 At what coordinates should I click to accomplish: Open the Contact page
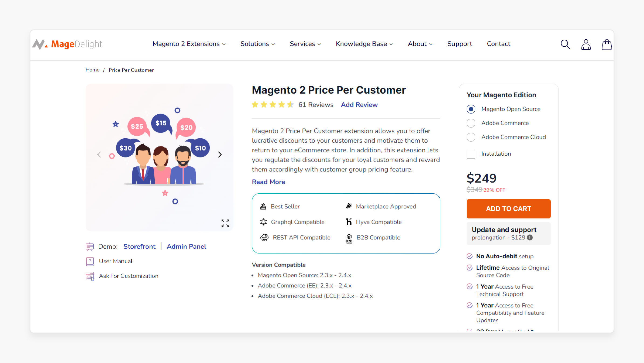(x=498, y=44)
